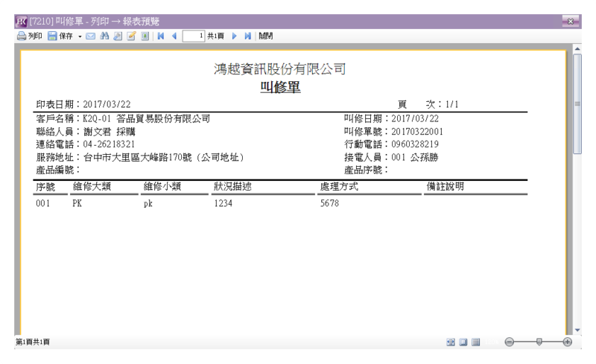Click the binoculars find icon

tap(104, 36)
